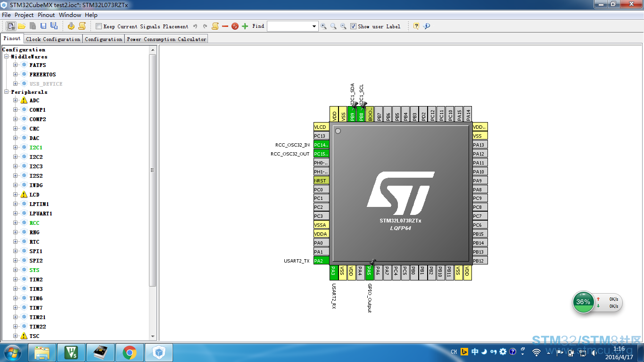
Task: Click the NRST pin on the chip
Action: point(322,181)
